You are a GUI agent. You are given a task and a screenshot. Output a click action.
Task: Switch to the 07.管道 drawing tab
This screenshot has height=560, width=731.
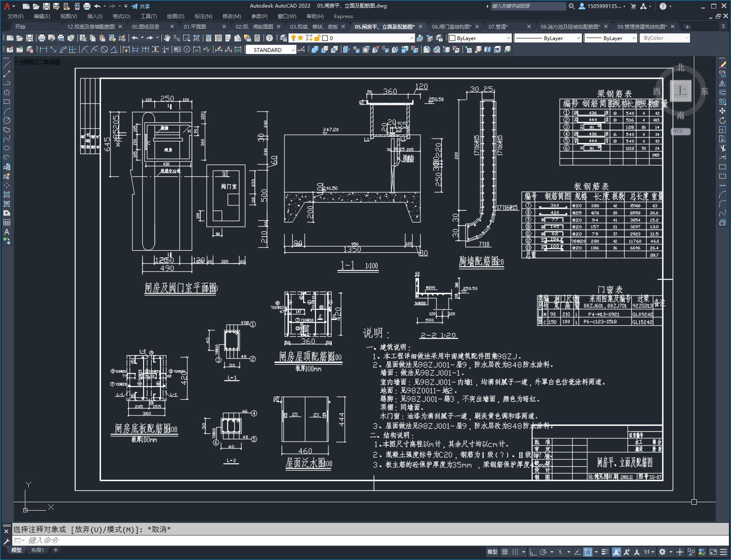tap(499, 27)
